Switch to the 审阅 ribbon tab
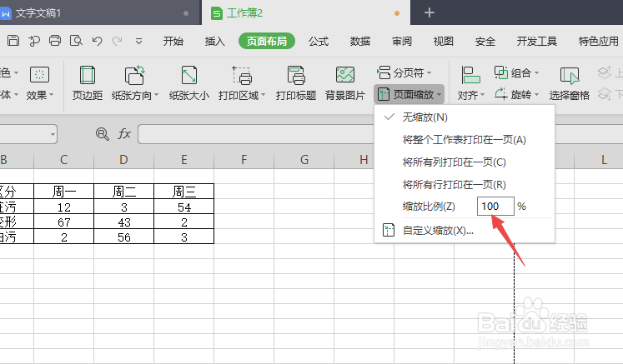This screenshot has width=623, height=364. (x=402, y=42)
